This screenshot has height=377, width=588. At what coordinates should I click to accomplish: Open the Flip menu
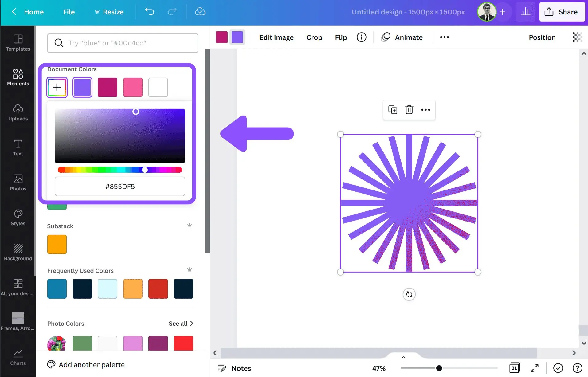(x=340, y=37)
